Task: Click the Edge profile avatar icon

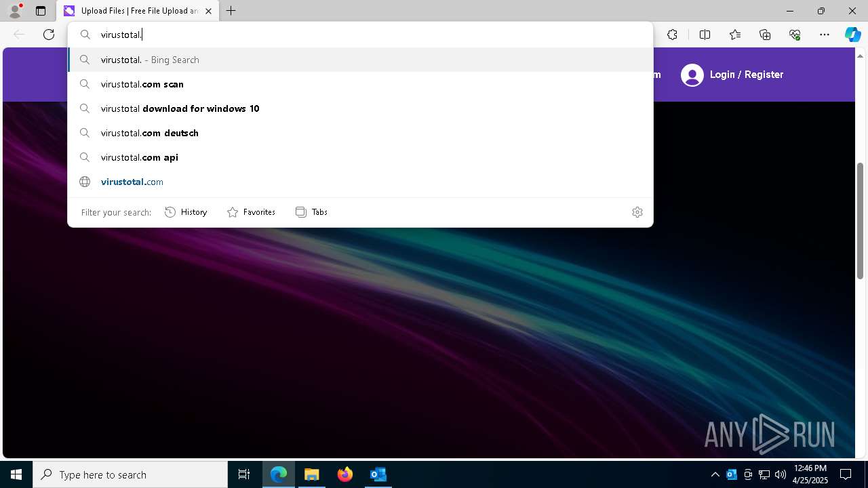Action: click(x=15, y=11)
